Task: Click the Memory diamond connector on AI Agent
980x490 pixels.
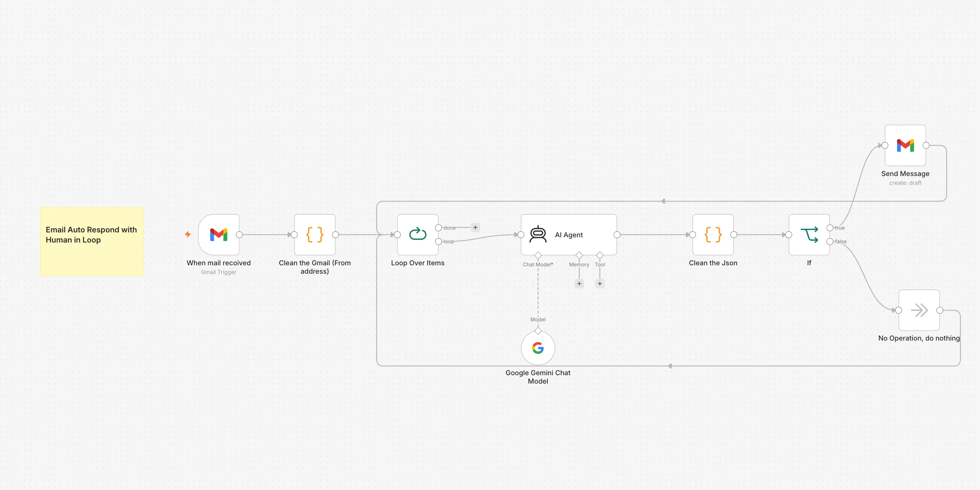Action: (x=579, y=255)
